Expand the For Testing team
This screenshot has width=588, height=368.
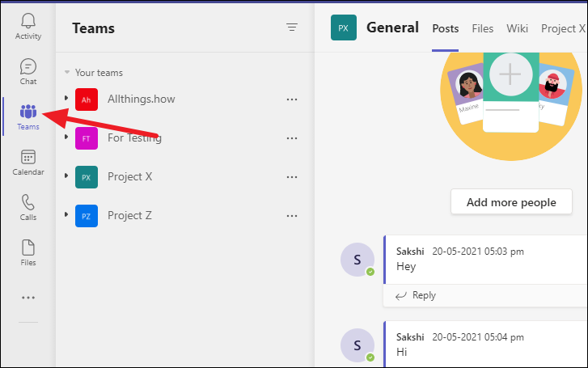[66, 137]
